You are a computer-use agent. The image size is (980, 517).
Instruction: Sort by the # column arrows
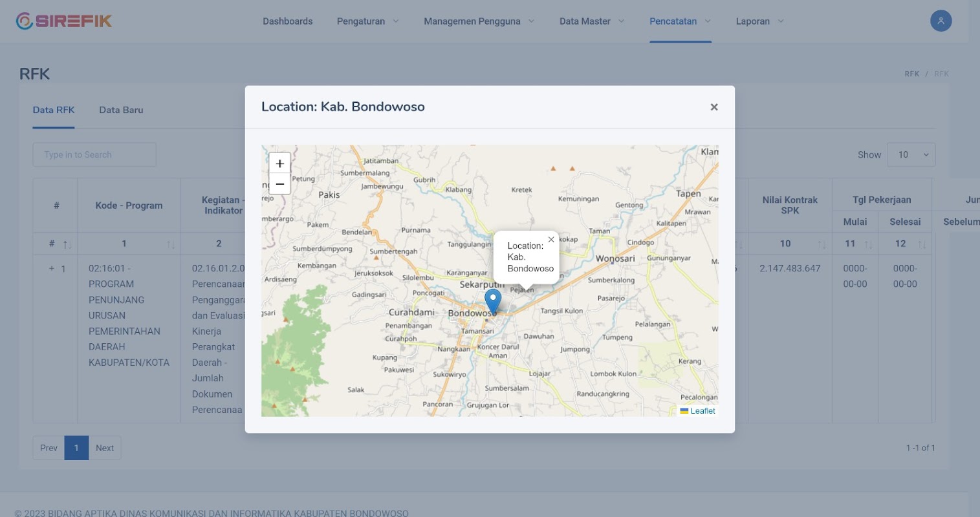(x=67, y=244)
